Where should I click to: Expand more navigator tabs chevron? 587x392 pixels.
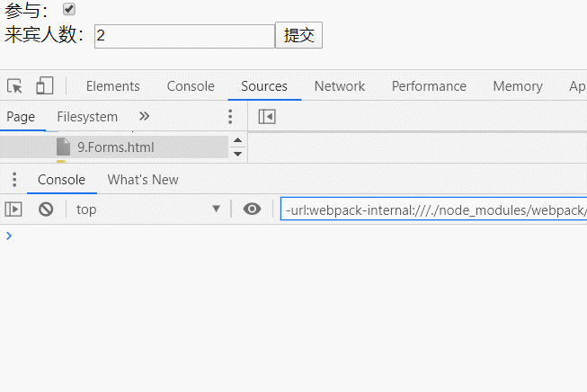144,117
